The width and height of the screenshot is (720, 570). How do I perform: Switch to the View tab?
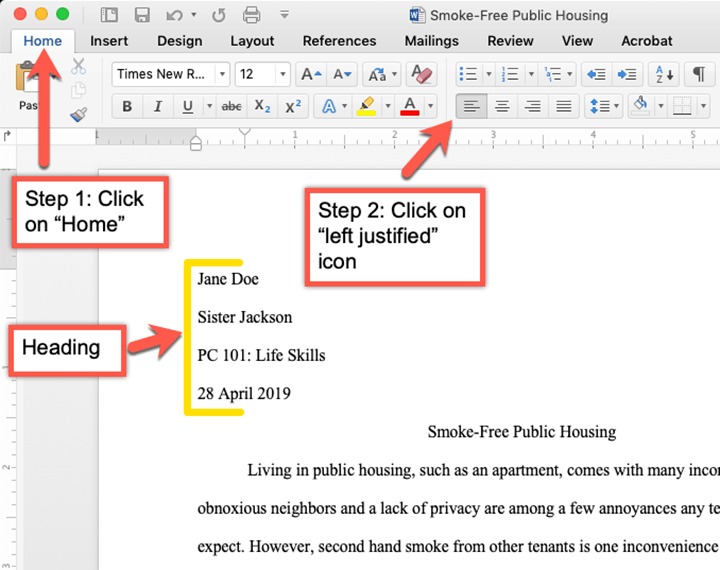click(577, 41)
